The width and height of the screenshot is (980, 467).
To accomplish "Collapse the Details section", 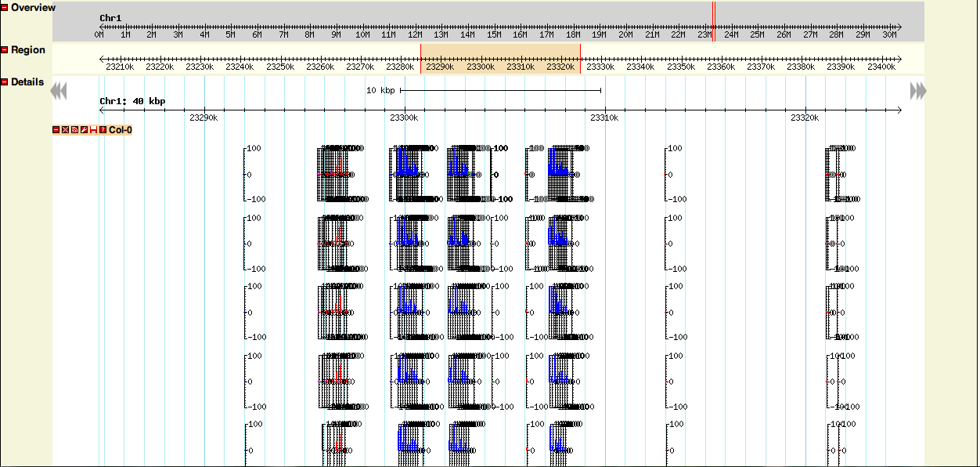I will [x=5, y=82].
